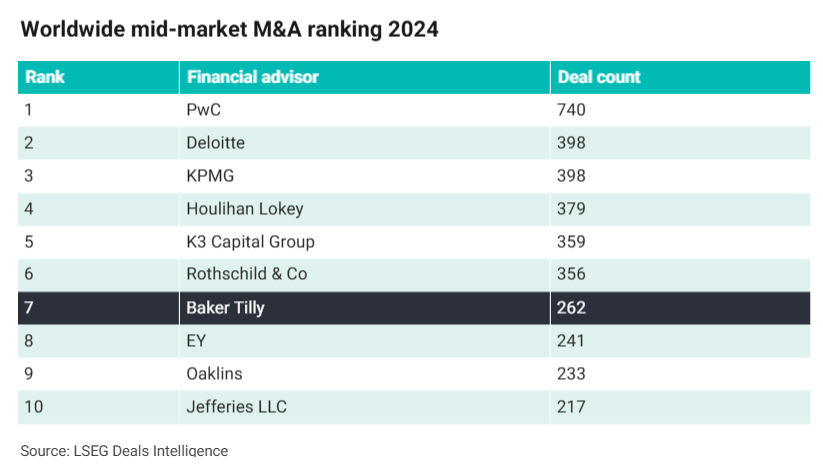This screenshot has width=823, height=467.
Task: Click PwC's deal count of 740
Action: 571,110
